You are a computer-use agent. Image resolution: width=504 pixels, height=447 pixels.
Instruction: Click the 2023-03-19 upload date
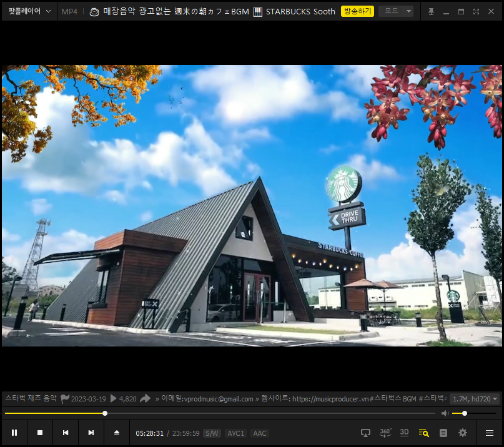[89, 399]
